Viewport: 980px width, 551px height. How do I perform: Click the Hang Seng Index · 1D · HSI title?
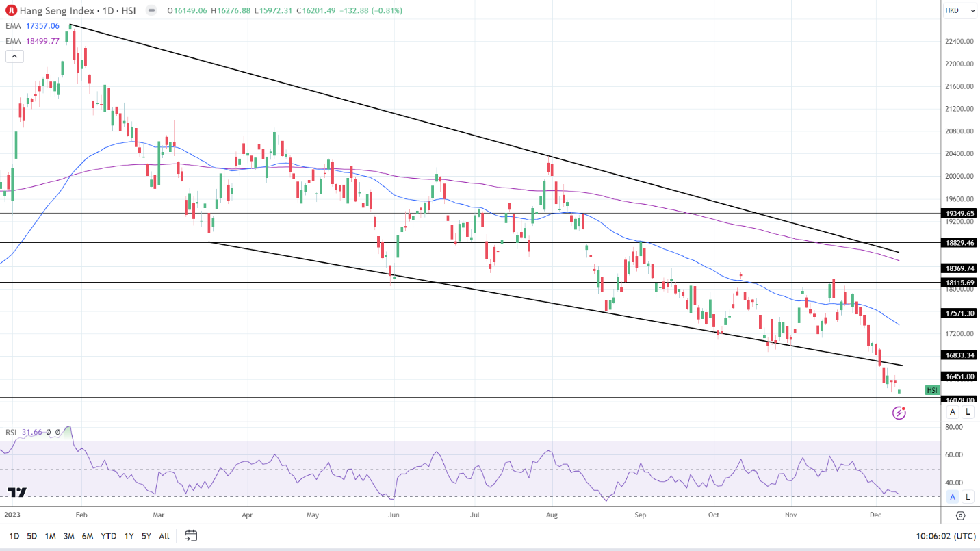pyautogui.click(x=79, y=11)
